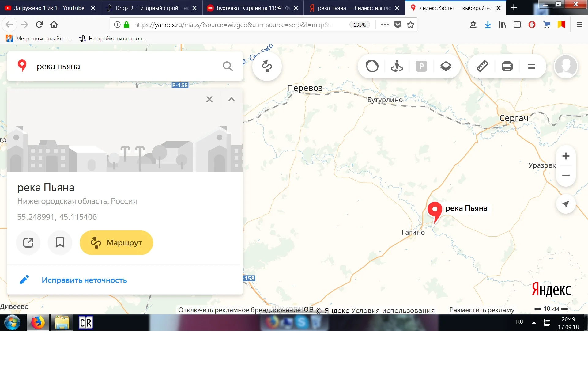Open the user profile avatar menu
The height and width of the screenshot is (369, 588).
coord(566,66)
